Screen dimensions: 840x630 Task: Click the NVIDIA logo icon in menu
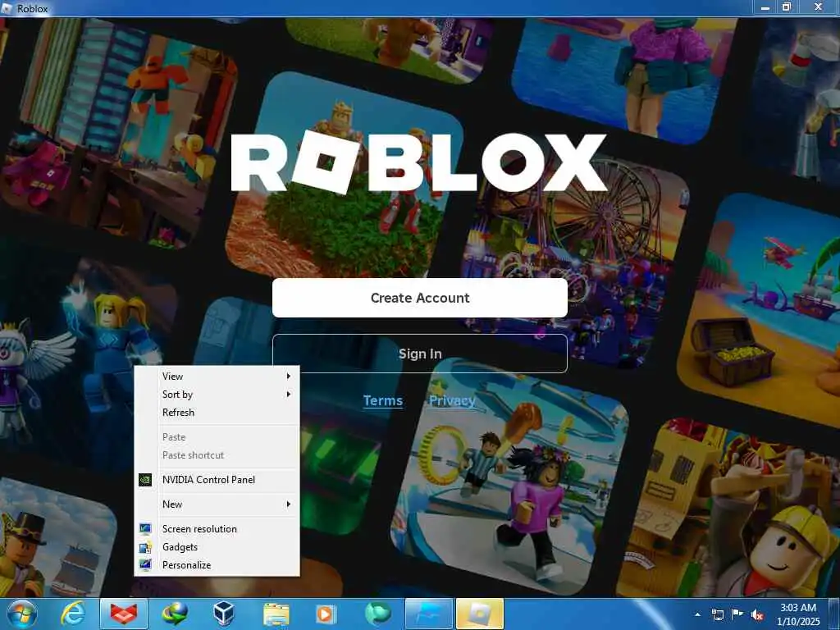click(x=145, y=479)
